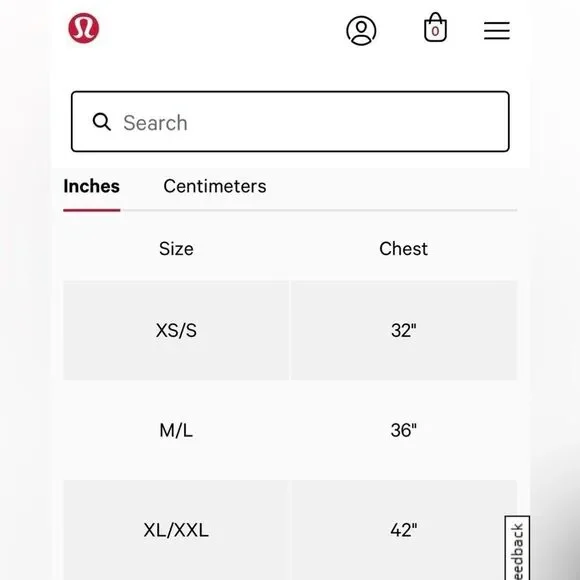Switch to the Inches tab
The width and height of the screenshot is (580, 580).
point(91,186)
